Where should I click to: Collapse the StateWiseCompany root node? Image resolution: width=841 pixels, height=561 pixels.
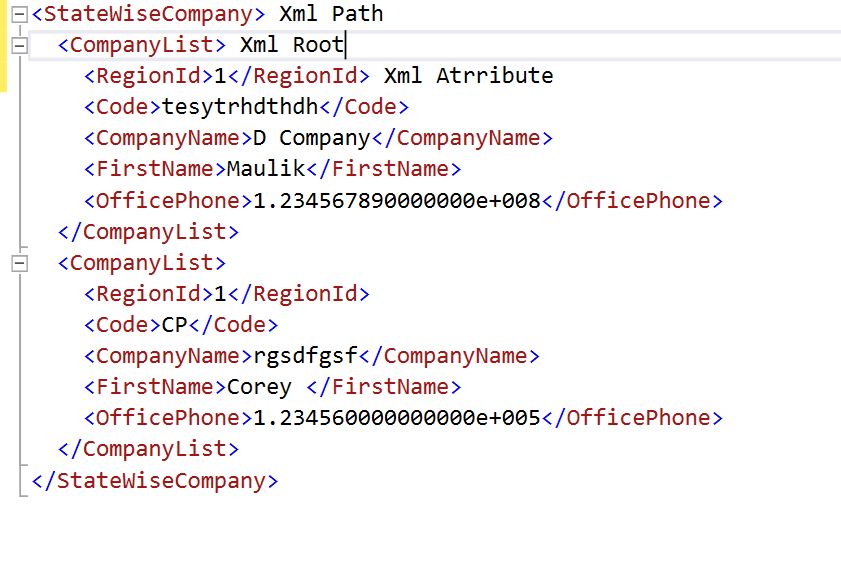[x=19, y=14]
